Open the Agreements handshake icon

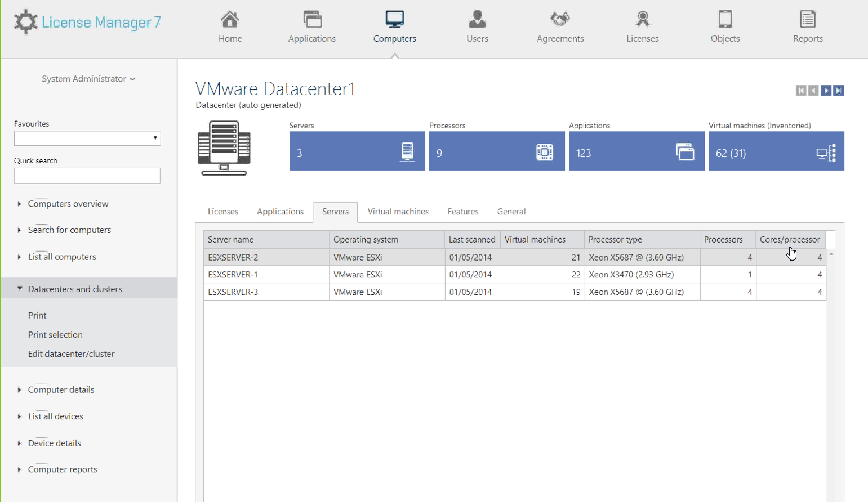point(560,20)
